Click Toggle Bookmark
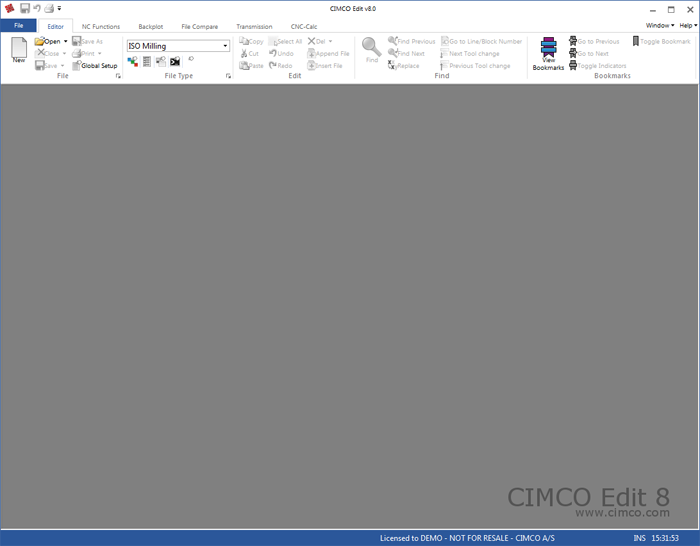This screenshot has width=700, height=546. (662, 41)
